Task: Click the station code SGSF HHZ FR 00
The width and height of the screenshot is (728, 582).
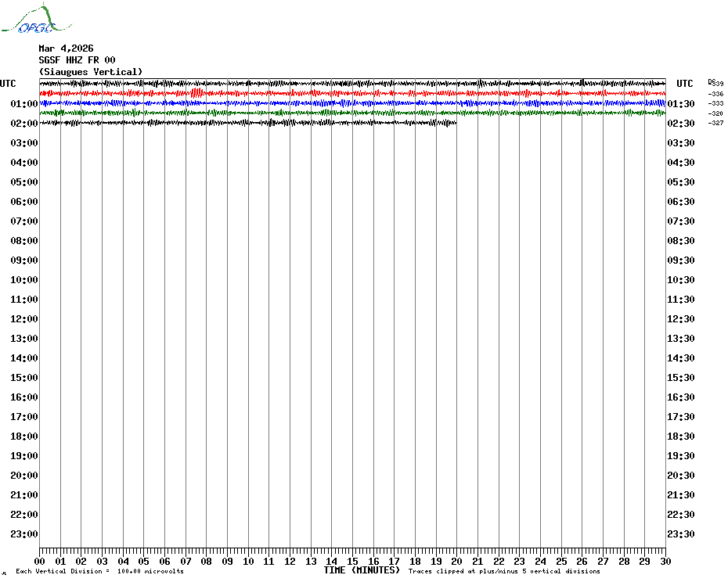Action: 77,60
